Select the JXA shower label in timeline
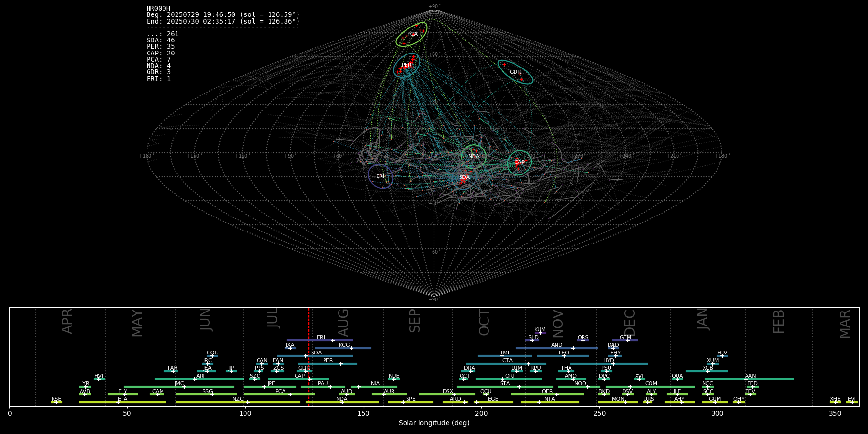Viewport: 868px width, 434px height. point(290,345)
